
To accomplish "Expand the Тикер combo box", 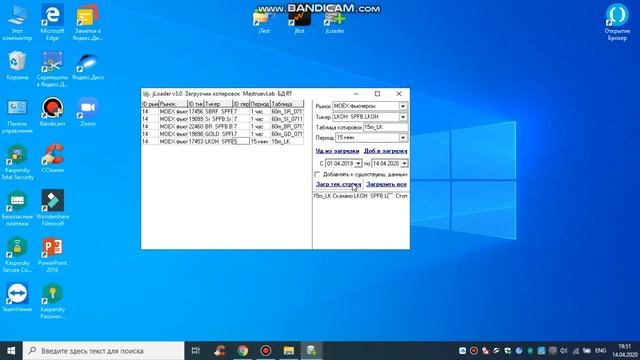I will (403, 117).
